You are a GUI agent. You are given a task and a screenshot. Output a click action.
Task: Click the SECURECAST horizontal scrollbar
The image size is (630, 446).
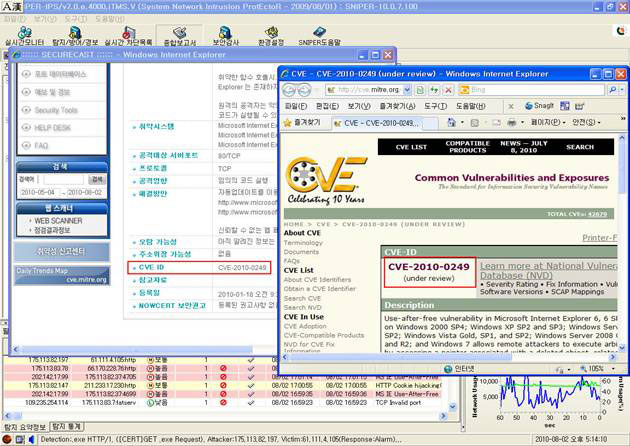[137, 349]
